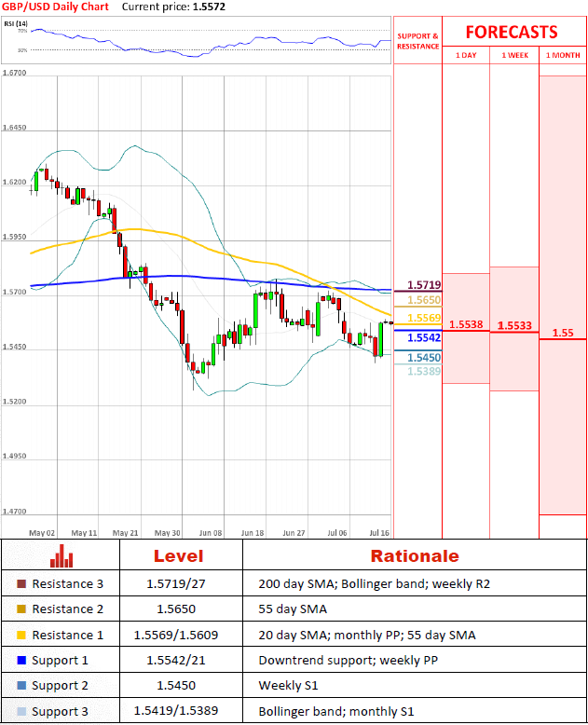Click the Resistance 1 yellow swatch
Screen dimensions: 588x725
click(21, 635)
